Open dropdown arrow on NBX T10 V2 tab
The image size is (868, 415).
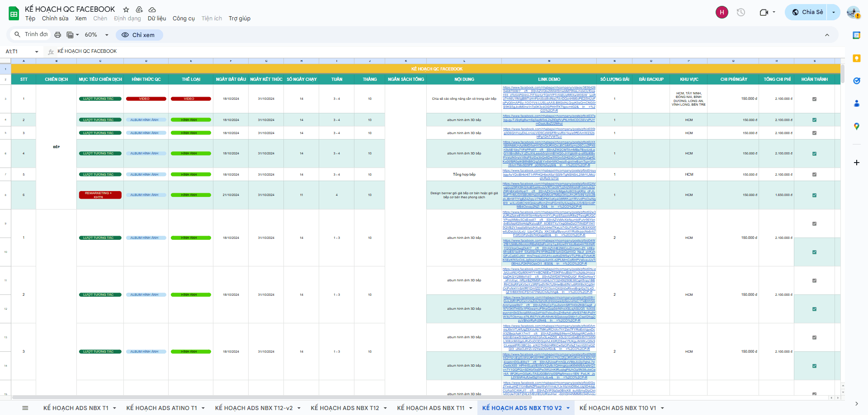pyautogui.click(x=568, y=408)
